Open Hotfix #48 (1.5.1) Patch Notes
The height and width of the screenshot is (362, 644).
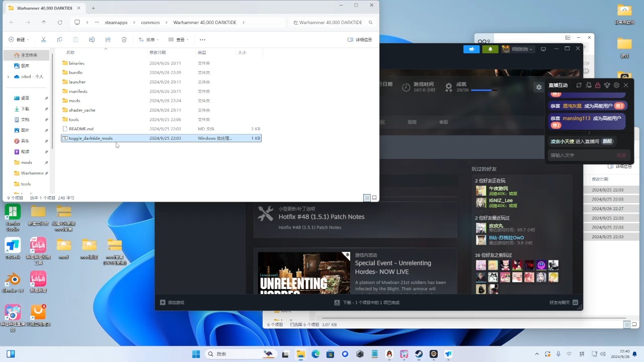(321, 217)
